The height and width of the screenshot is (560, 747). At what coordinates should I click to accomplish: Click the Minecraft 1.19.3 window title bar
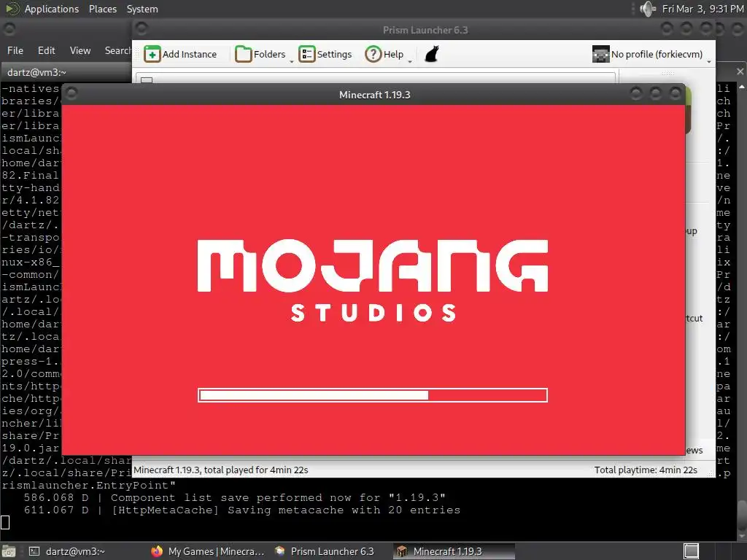point(374,94)
